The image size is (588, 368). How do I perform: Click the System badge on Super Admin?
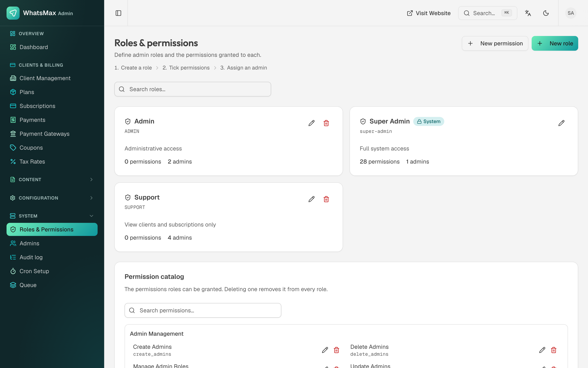tap(429, 121)
